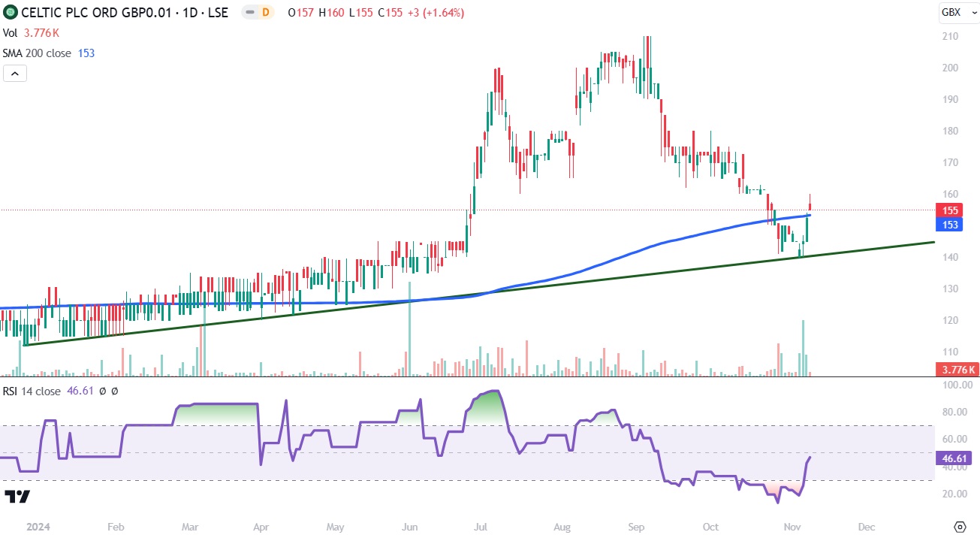Image resolution: width=980 pixels, height=535 pixels.
Task: Click the Dec label on time axis
Action: [x=866, y=526]
